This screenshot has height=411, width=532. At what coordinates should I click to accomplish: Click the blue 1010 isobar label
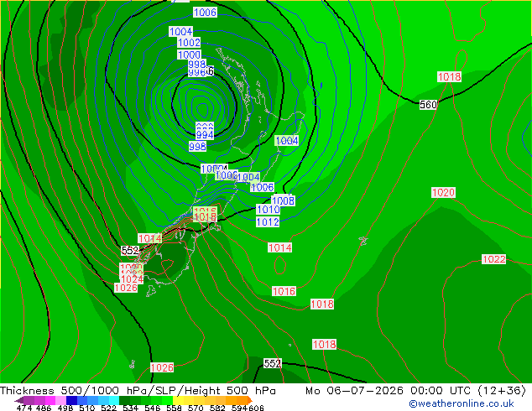268,210
